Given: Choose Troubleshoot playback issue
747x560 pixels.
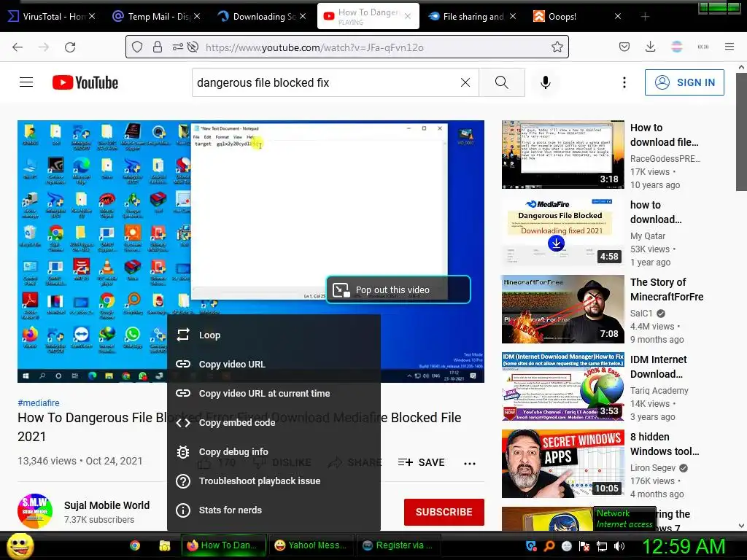Looking at the screenshot, I should (x=274, y=481).
